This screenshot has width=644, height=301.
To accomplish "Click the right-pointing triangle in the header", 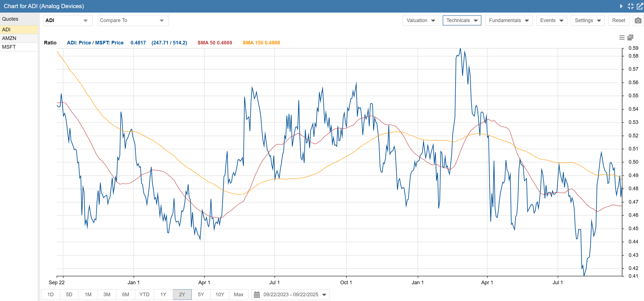I will pyautogui.click(x=621, y=6).
